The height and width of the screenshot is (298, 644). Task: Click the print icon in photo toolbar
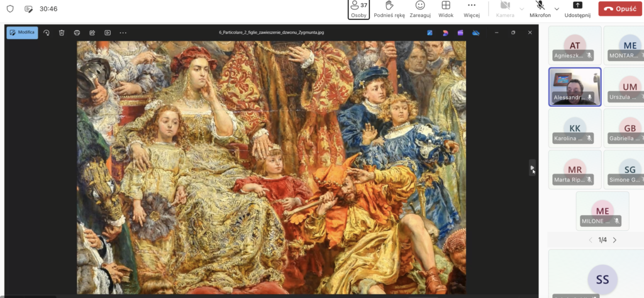(77, 33)
